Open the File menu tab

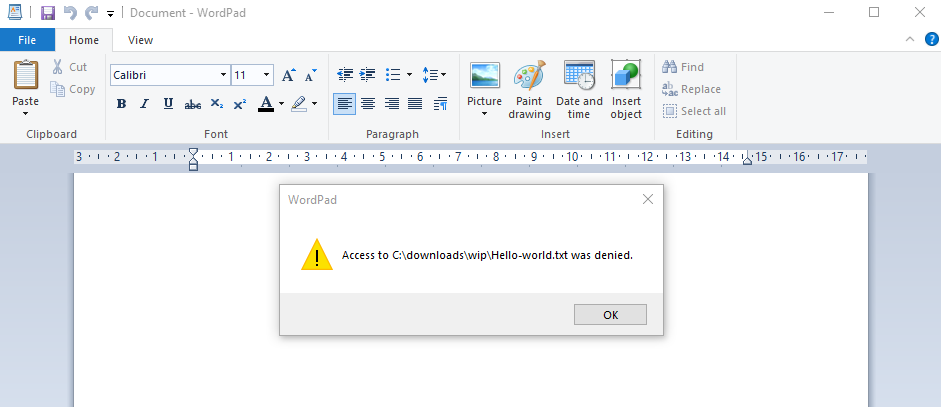click(x=27, y=40)
